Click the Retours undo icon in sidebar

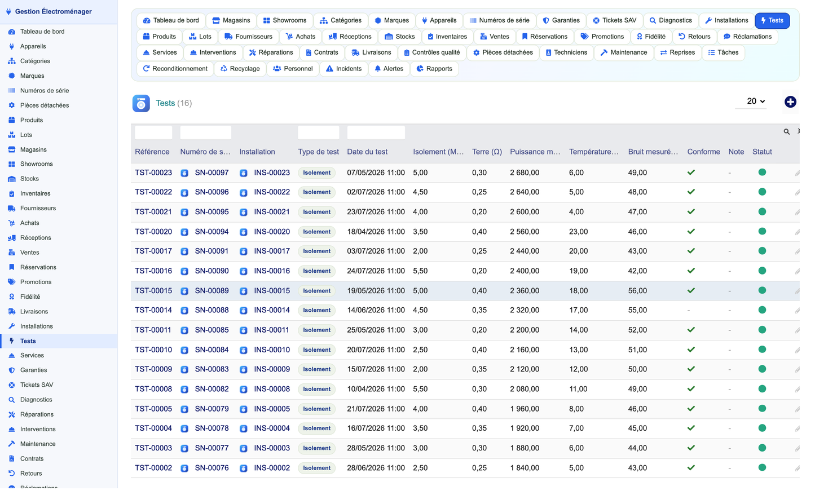click(11, 474)
